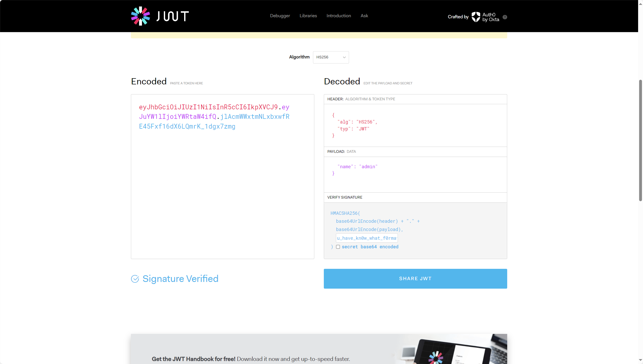Click the secret key input field

click(367, 238)
